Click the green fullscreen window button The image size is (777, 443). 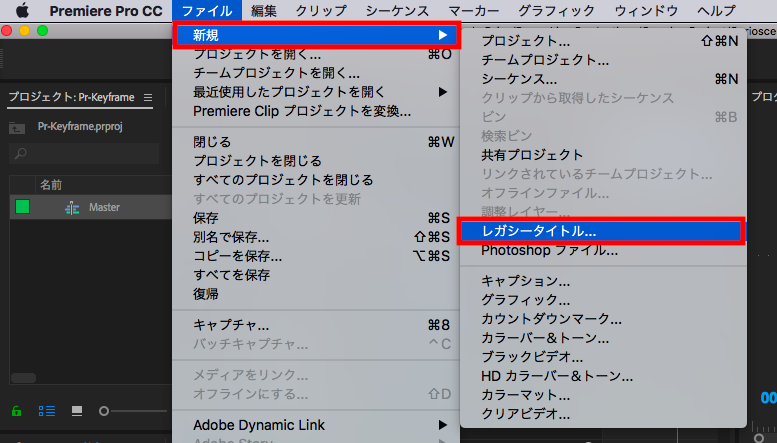click(x=43, y=31)
